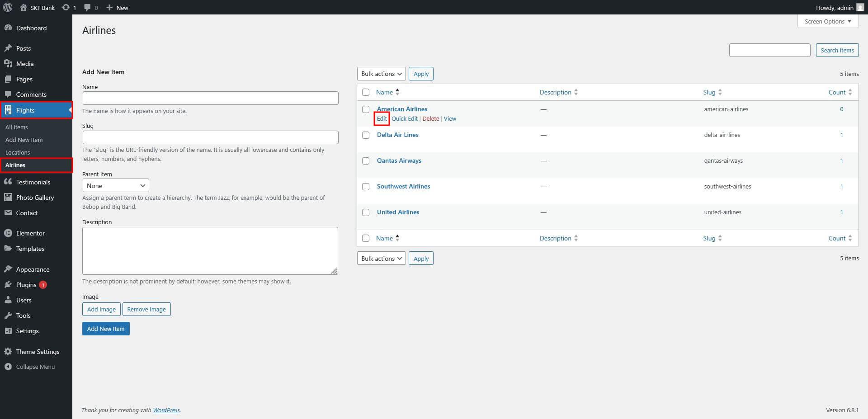
Task: Check the United Airlines row checkbox
Action: pyautogui.click(x=366, y=212)
